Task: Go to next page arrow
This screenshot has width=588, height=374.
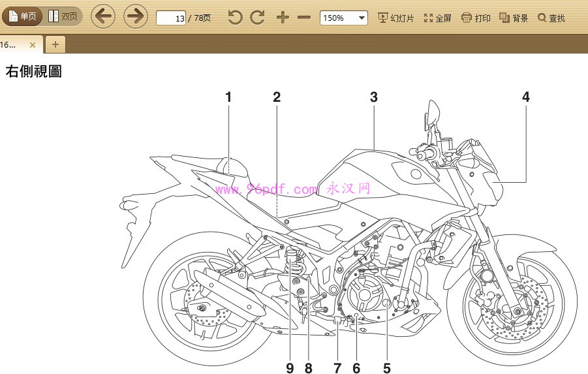Action: (x=135, y=16)
